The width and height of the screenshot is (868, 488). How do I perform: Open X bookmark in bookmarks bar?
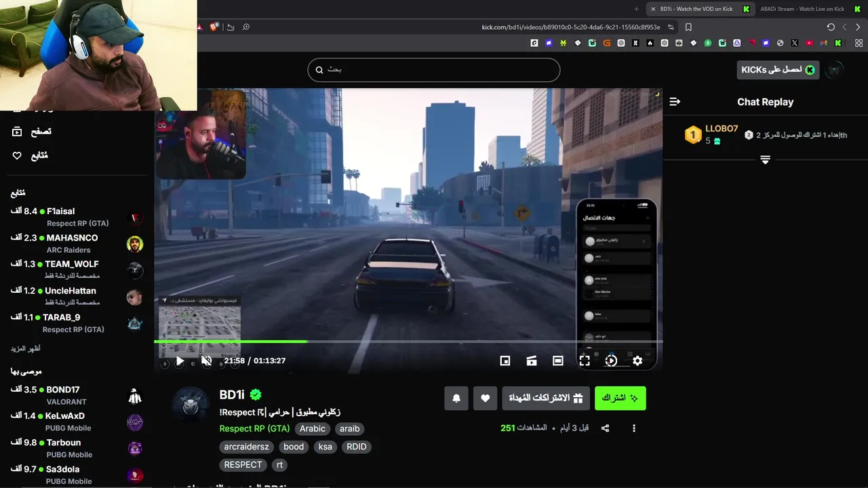coord(795,43)
